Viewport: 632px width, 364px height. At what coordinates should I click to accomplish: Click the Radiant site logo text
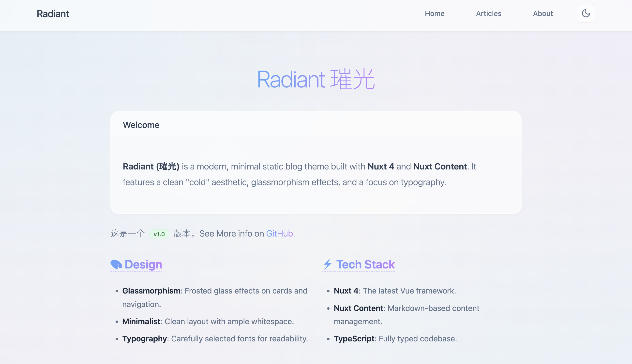point(53,14)
